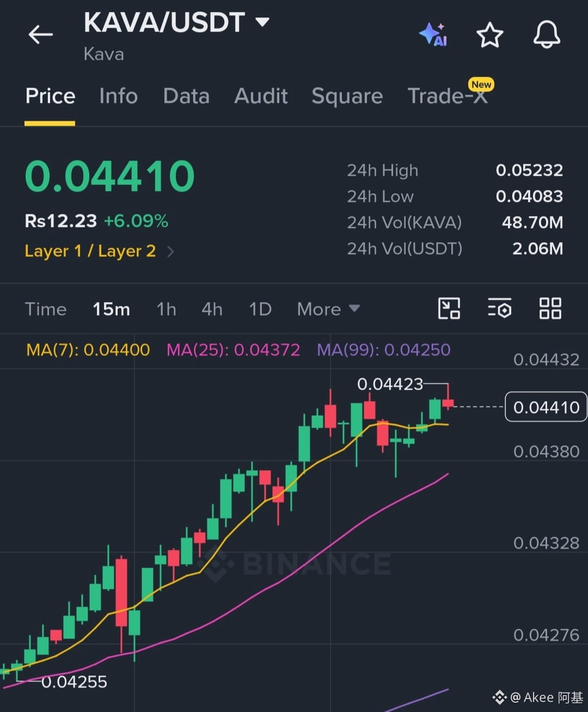Open the chart grid layout icon
Screen dimensions: 588x712
[550, 308]
